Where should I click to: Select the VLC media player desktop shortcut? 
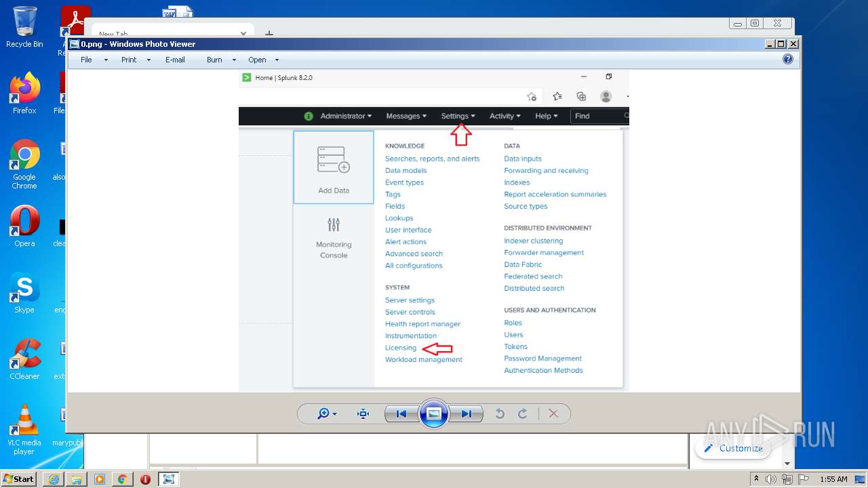(24, 430)
